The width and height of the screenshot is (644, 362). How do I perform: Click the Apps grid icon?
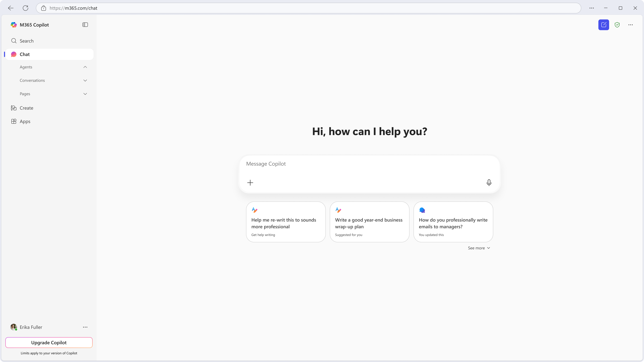coord(14,121)
